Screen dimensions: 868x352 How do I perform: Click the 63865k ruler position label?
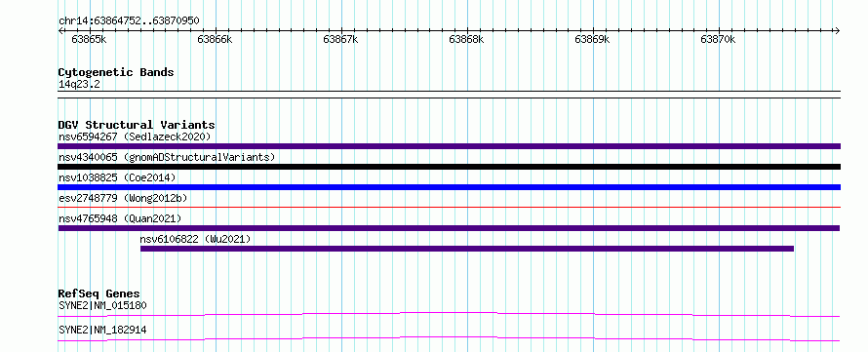[x=89, y=39]
